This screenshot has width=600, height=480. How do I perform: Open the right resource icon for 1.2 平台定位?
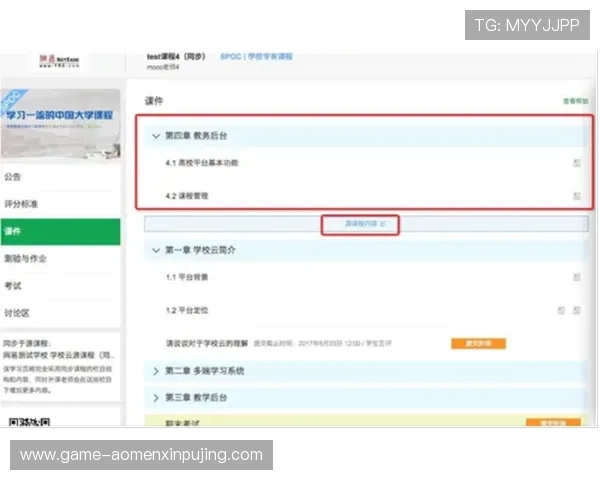click(x=577, y=310)
